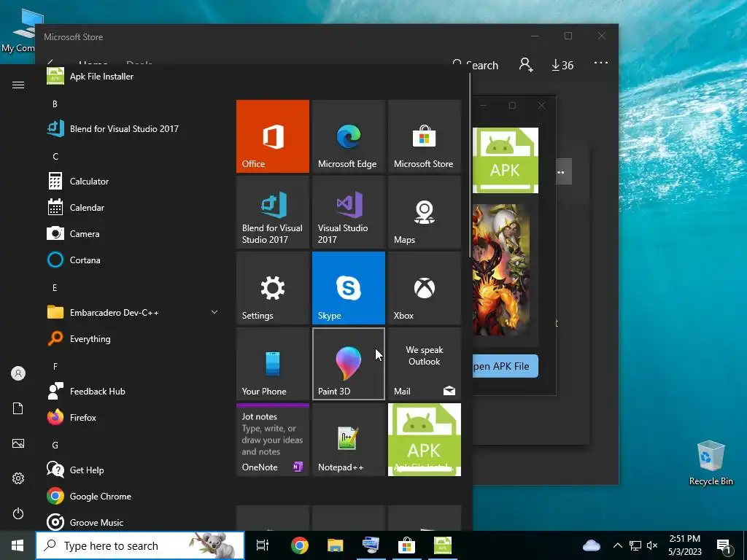Open the OneNote tile
Viewport: 747px width, 560px height.
273,440
